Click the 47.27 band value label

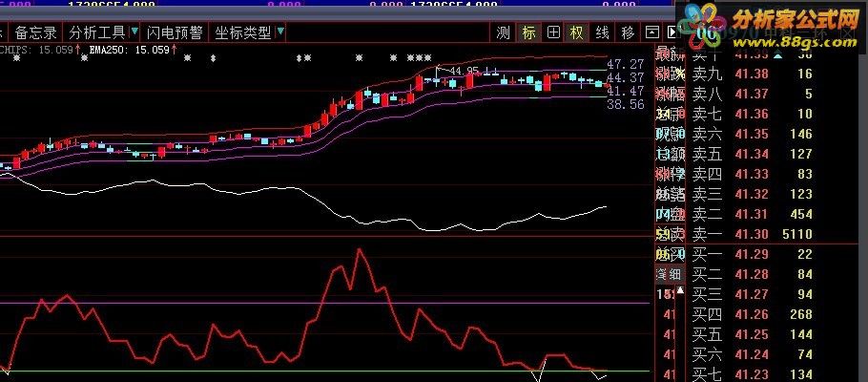[626, 64]
